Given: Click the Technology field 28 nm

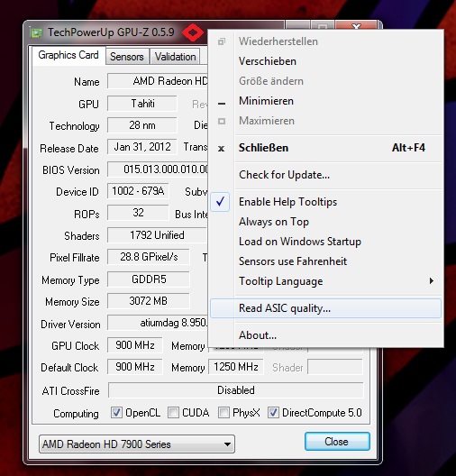Looking at the screenshot, I should point(142,125).
